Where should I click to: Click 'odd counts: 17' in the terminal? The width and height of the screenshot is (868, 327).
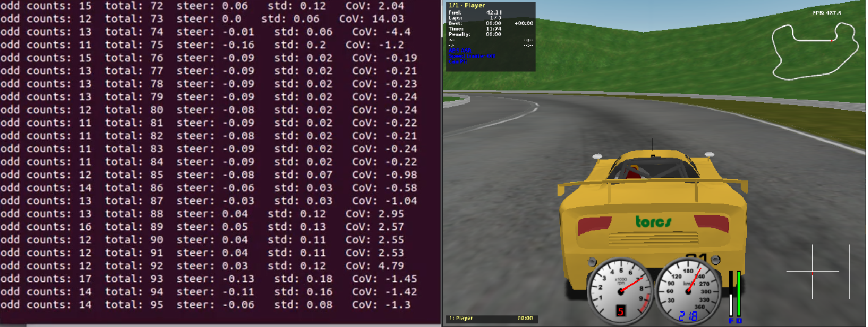tap(45, 279)
